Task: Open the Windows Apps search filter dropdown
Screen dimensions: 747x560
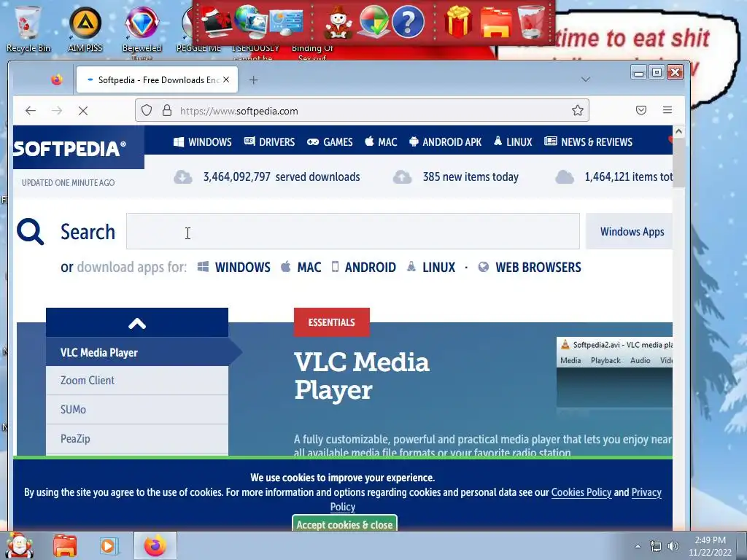Action: [x=631, y=231]
